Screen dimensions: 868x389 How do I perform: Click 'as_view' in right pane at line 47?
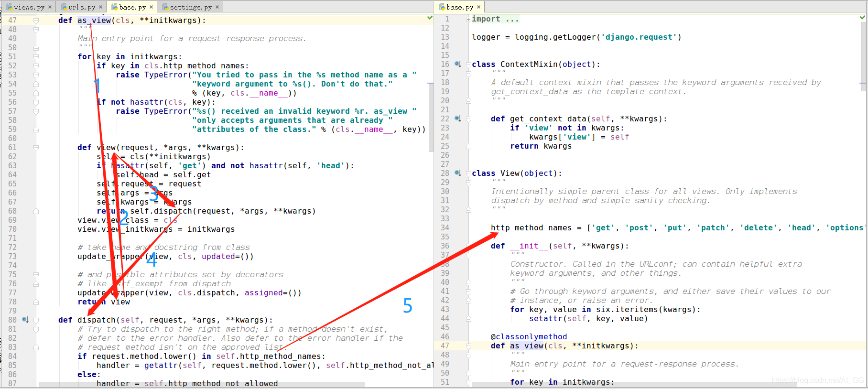[526, 346]
